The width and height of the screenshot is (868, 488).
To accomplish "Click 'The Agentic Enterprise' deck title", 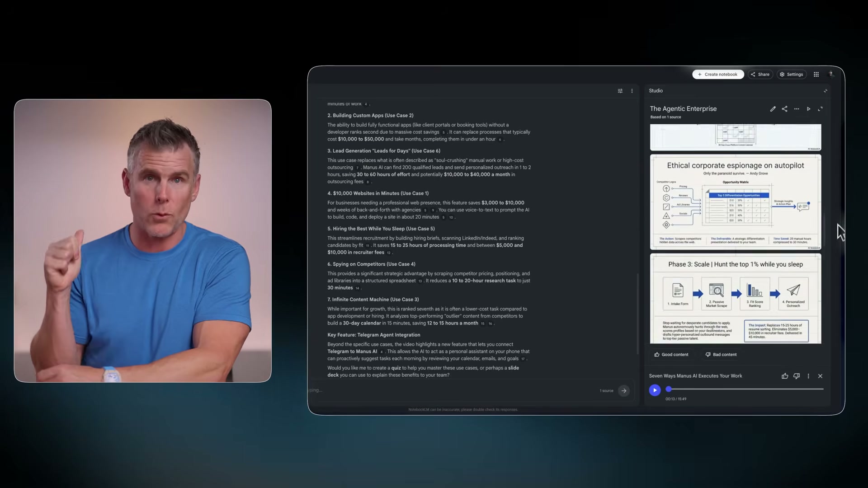I will click(683, 109).
